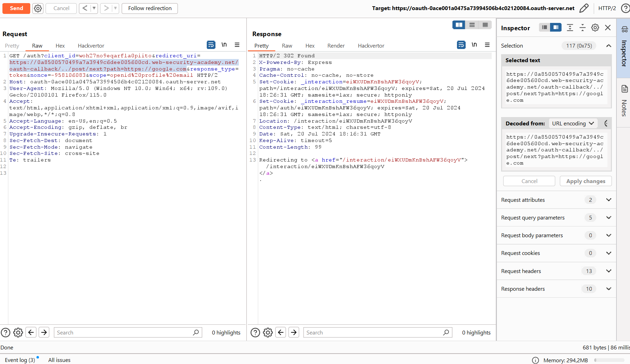Open request Hex tab
630x364 pixels.
click(60, 45)
